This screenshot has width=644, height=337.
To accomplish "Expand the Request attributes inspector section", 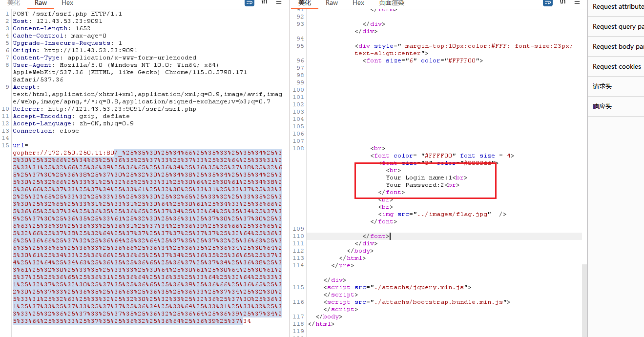I will pos(616,7).
